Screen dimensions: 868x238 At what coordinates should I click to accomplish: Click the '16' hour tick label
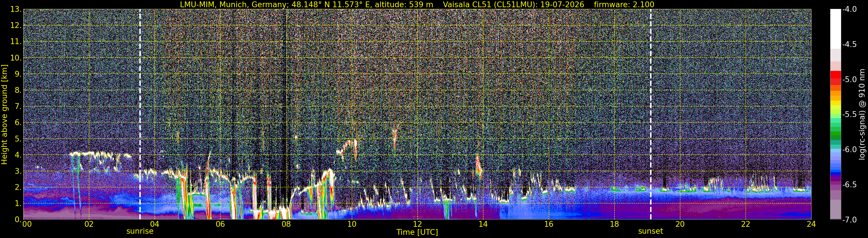[x=548, y=224]
